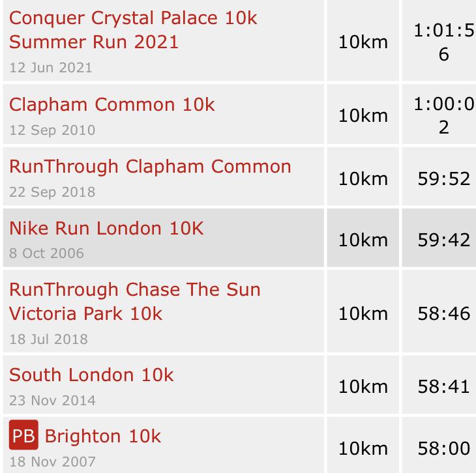Screen dimensions: 476x473
Task: Select the 58:41 finish time cell
Action: (444, 386)
